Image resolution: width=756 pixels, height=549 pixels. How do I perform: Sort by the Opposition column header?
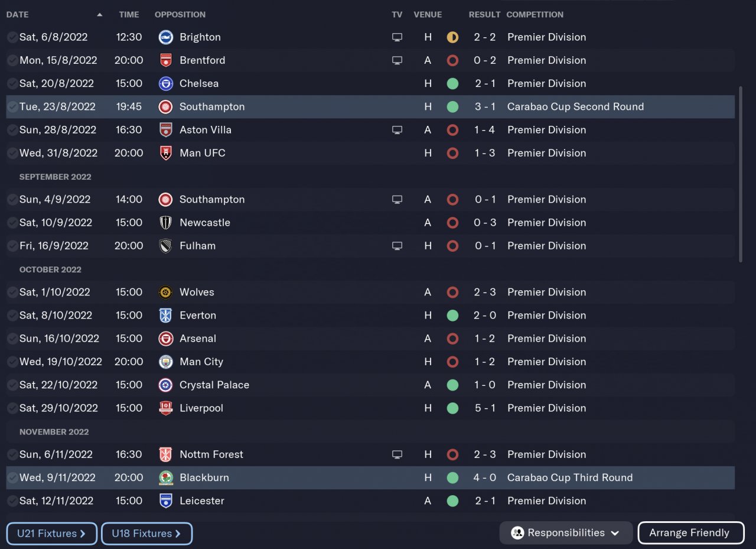click(x=180, y=14)
